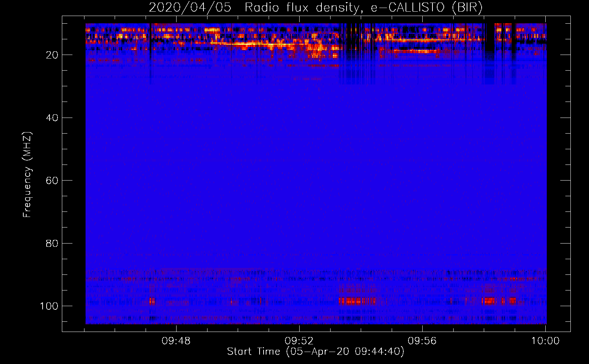Click the 09:48 time tick label
The width and height of the screenshot is (589, 364).
176,341
